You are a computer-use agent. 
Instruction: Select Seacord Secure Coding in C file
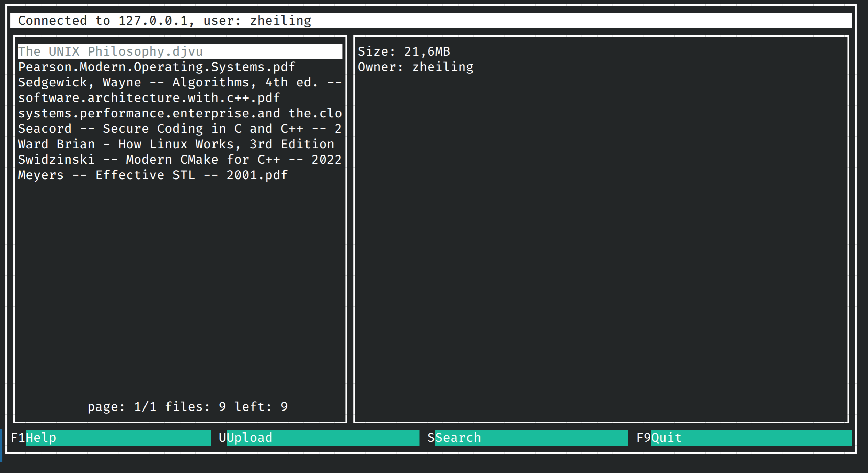[x=180, y=129]
